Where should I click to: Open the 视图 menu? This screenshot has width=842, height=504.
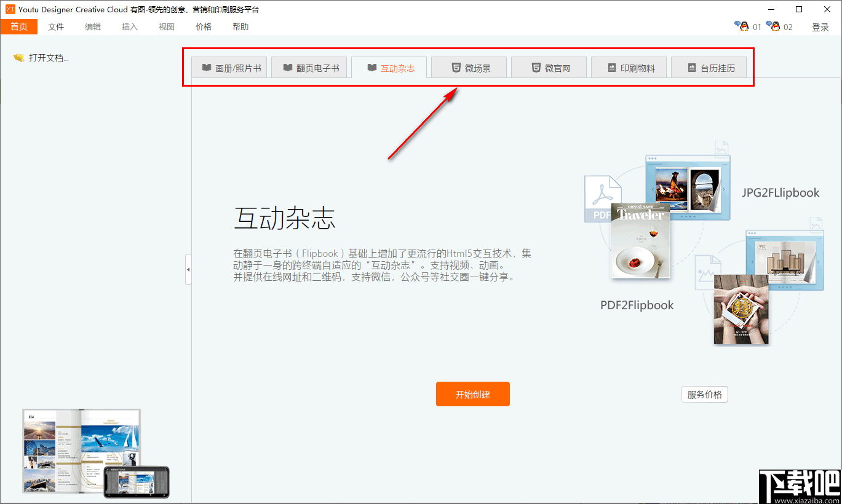(x=166, y=26)
